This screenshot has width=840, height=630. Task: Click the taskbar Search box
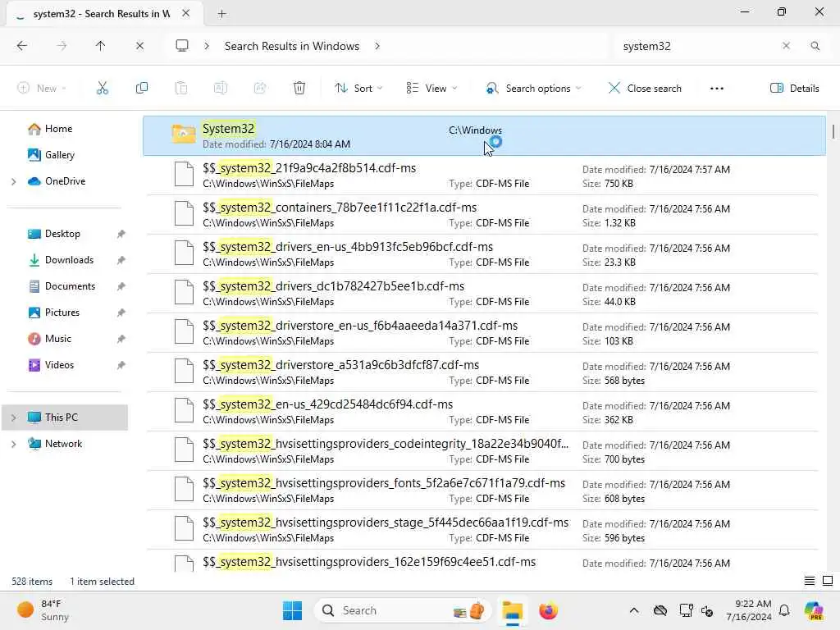[402, 610]
